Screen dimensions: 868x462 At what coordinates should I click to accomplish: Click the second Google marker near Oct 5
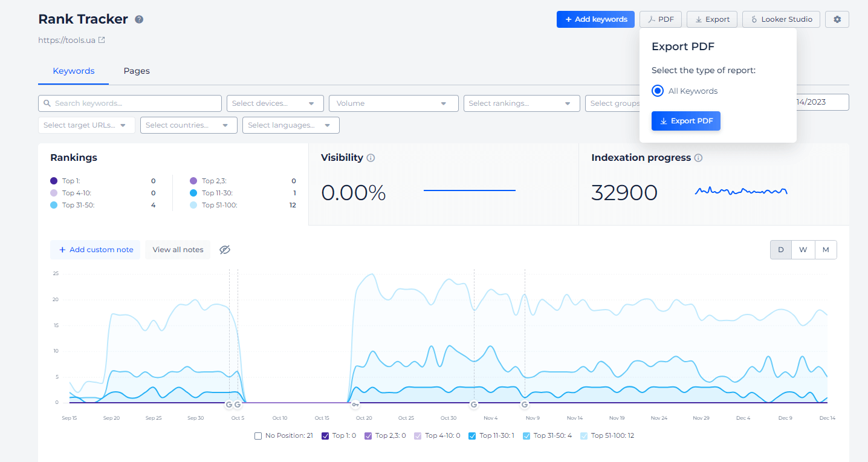coord(238,404)
